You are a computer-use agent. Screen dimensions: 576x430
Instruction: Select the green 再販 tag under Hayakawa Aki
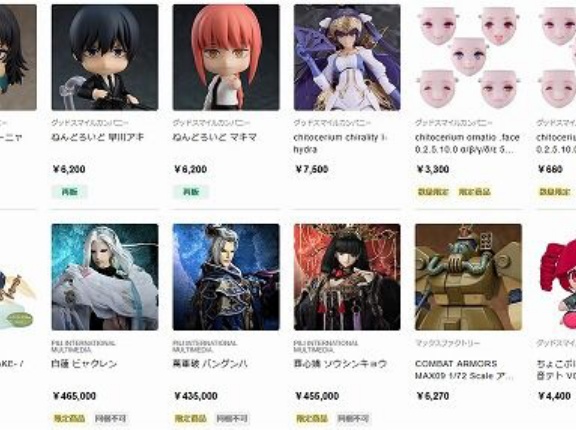69,192
